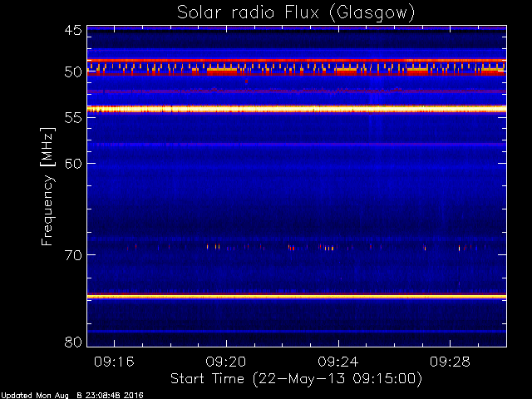This screenshot has height=399, width=532.
Task: Click the plot title "Solar radio Flux (Glasgow)"
Action: tap(296, 13)
